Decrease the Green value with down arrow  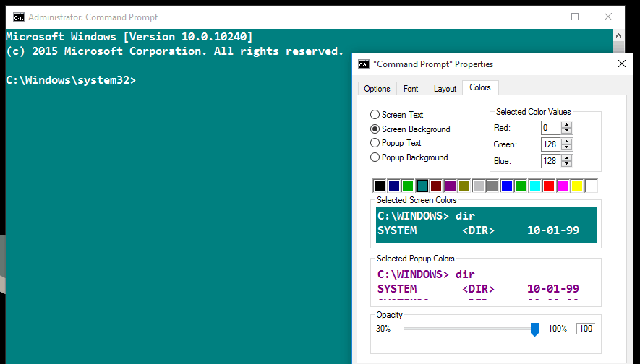pyautogui.click(x=566, y=147)
